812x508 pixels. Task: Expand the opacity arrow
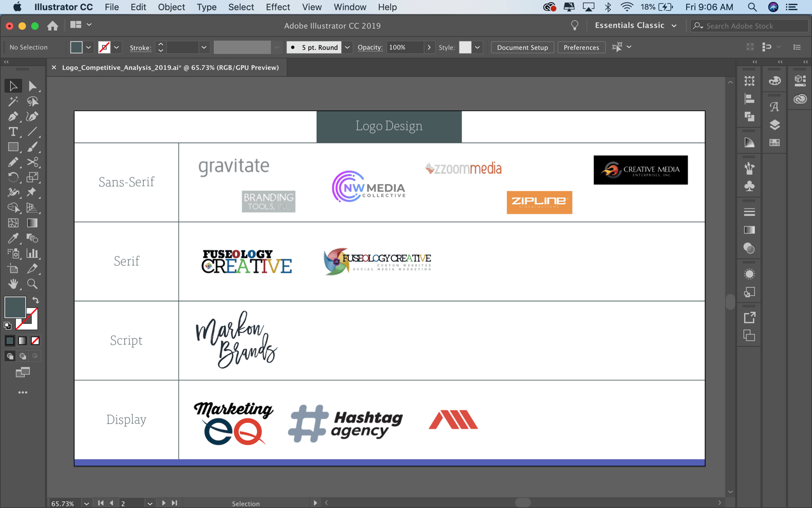[429, 47]
